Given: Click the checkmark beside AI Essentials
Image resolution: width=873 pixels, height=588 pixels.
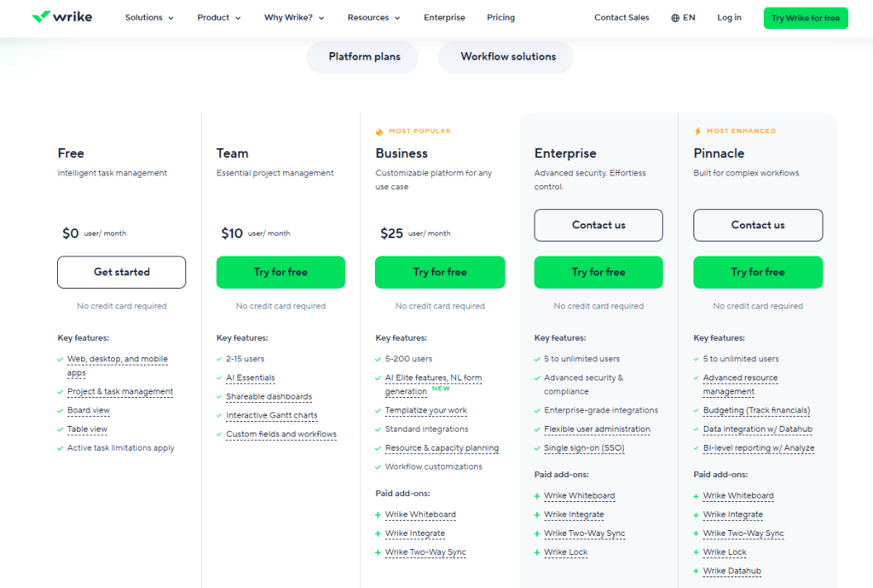Looking at the screenshot, I should pos(217,378).
